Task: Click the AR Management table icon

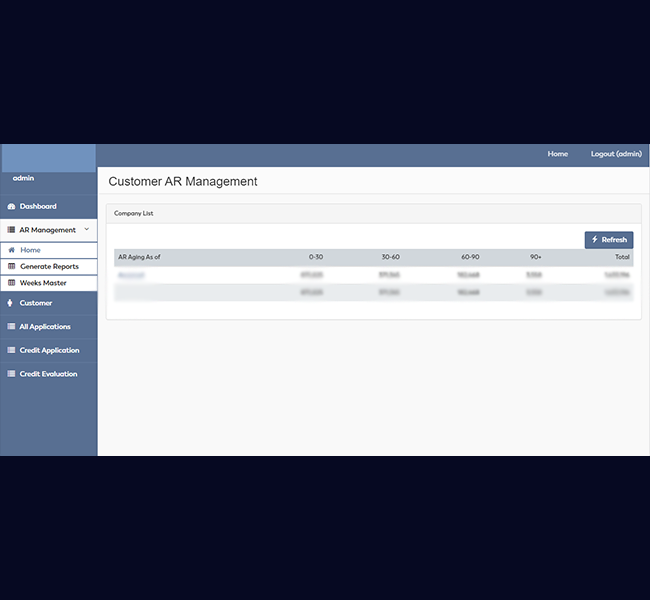Action: [11, 230]
